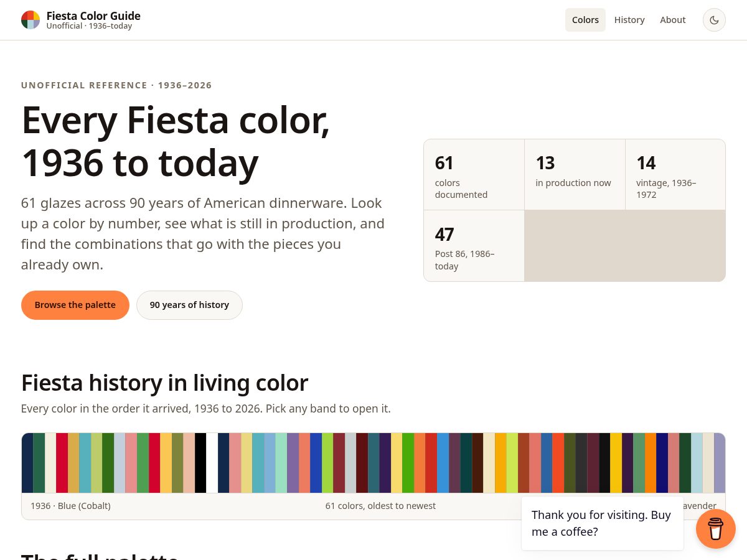The image size is (747, 560).
Task: Select the leftmost cobalt blue band in the timeline
Action: click(x=27, y=463)
